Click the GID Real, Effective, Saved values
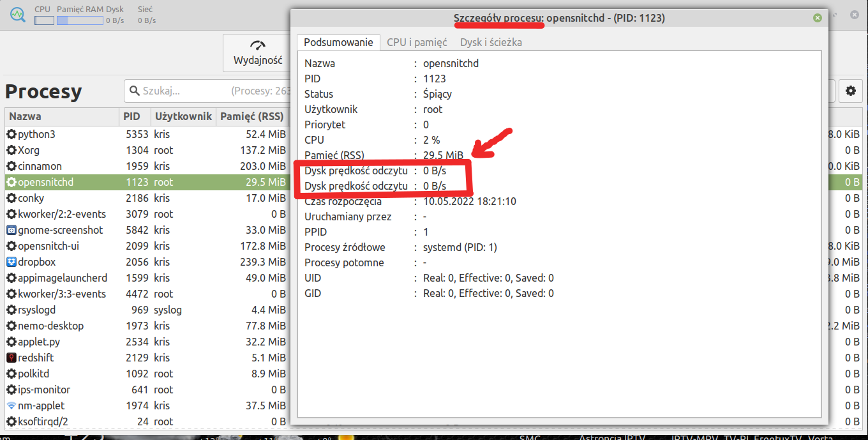 click(x=488, y=293)
